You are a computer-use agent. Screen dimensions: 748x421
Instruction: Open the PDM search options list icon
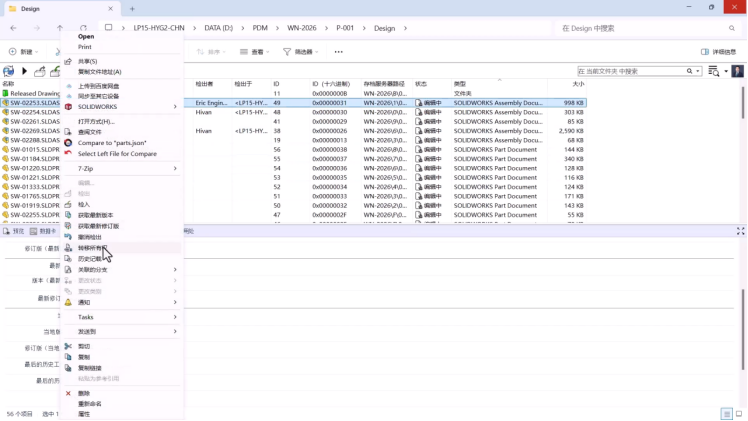pyautogui.click(x=714, y=72)
